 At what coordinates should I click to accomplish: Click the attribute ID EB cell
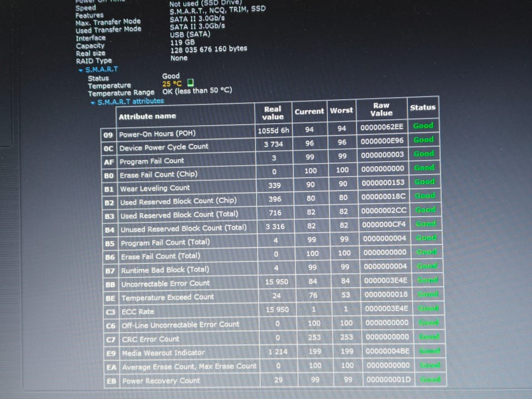click(x=111, y=381)
